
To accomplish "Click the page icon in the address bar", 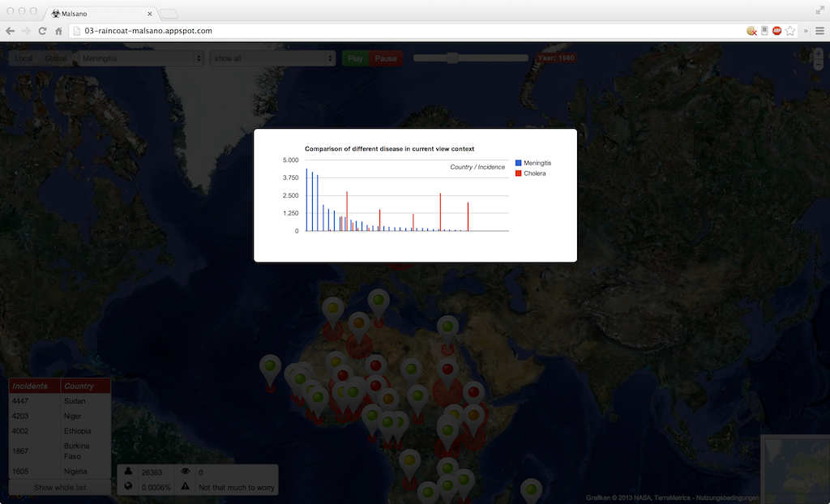I will [x=77, y=31].
